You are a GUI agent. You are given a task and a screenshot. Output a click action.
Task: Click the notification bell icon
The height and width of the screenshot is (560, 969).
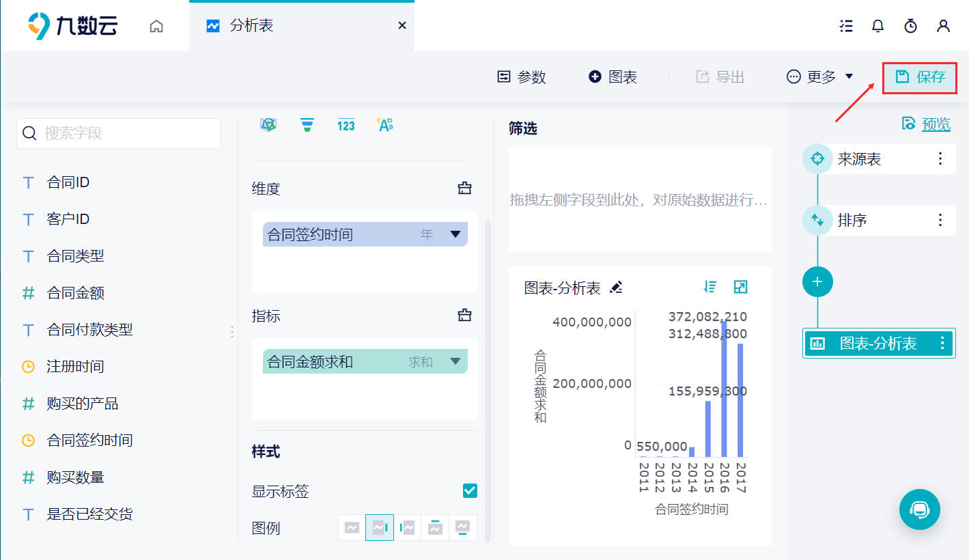point(877,26)
